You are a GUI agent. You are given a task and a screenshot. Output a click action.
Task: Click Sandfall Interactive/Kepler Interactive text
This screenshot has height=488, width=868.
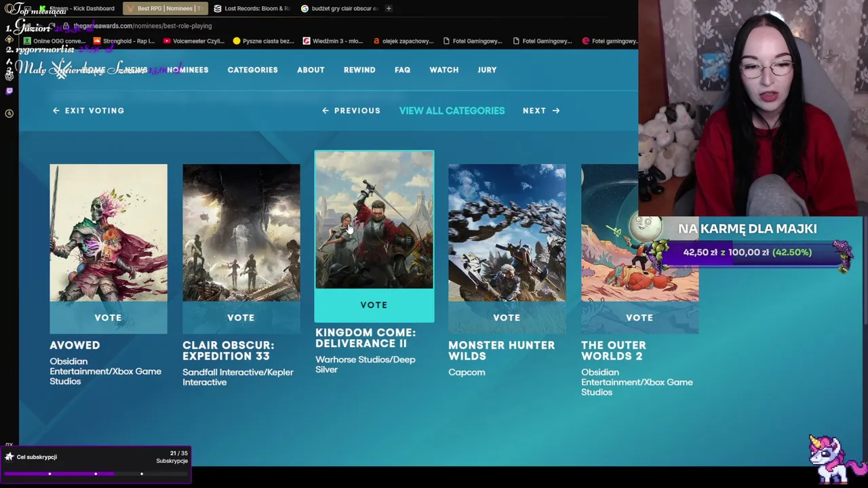[x=238, y=377]
